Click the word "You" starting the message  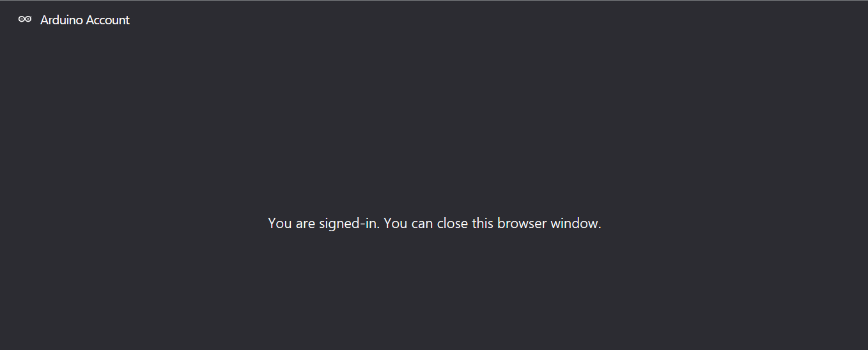coord(280,224)
